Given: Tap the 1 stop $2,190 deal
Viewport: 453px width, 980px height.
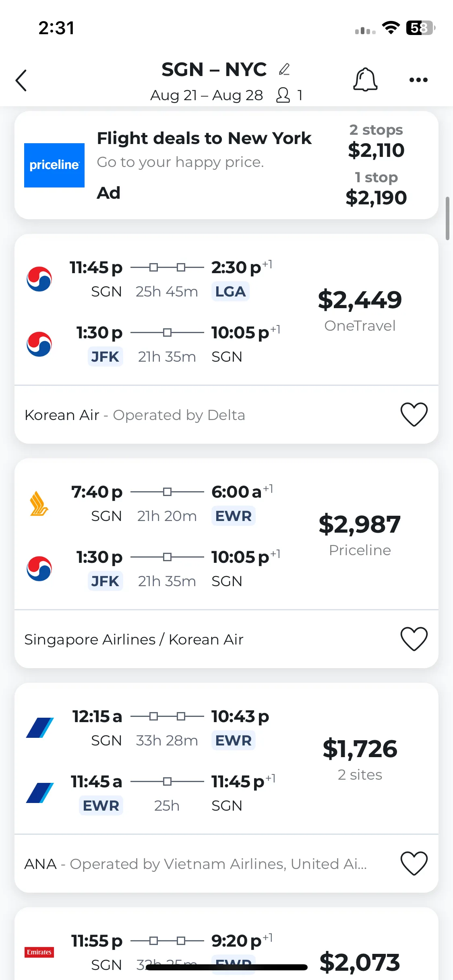Looking at the screenshot, I should (x=376, y=189).
